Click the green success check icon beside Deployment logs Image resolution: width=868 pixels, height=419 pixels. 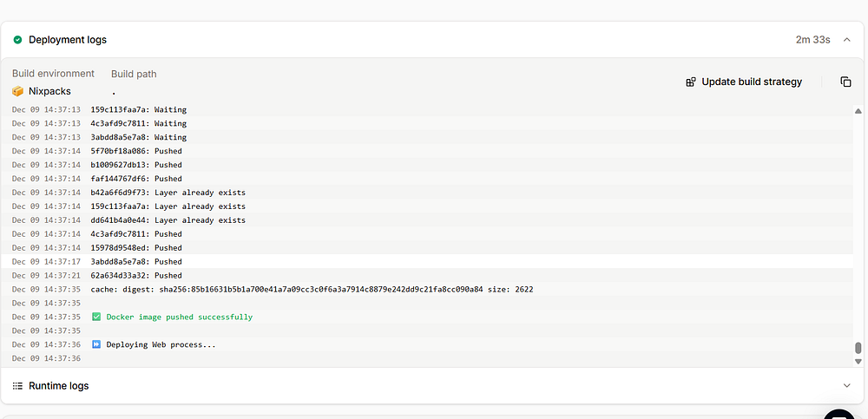(x=17, y=40)
